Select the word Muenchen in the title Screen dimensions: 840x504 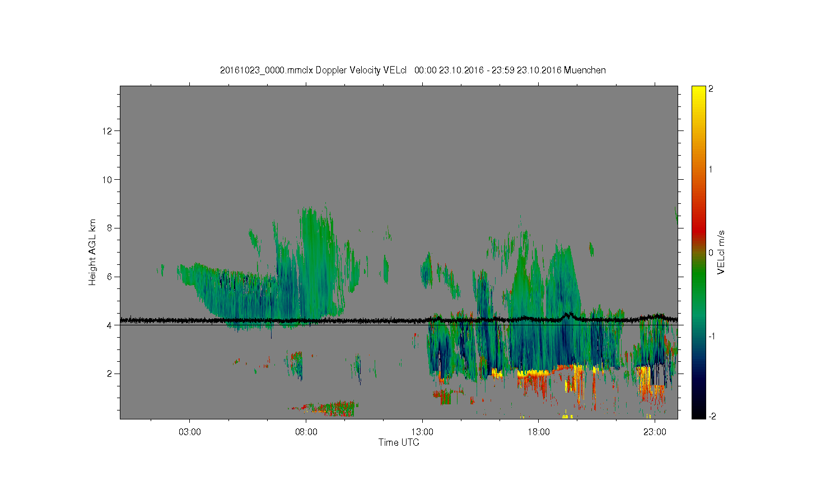585,71
